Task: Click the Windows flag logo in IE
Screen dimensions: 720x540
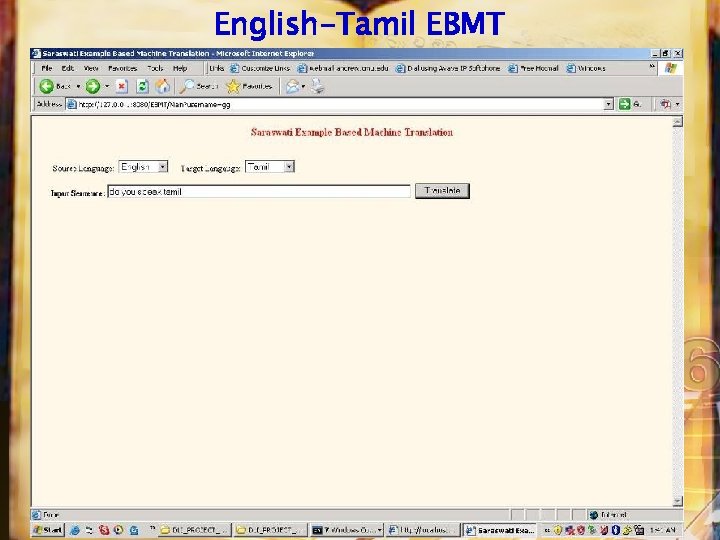Action: coord(670,68)
